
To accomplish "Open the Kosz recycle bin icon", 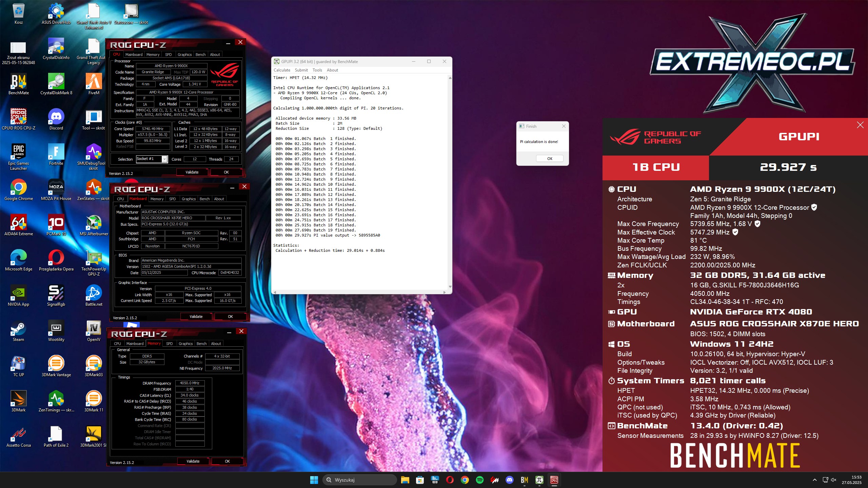I will (x=19, y=14).
